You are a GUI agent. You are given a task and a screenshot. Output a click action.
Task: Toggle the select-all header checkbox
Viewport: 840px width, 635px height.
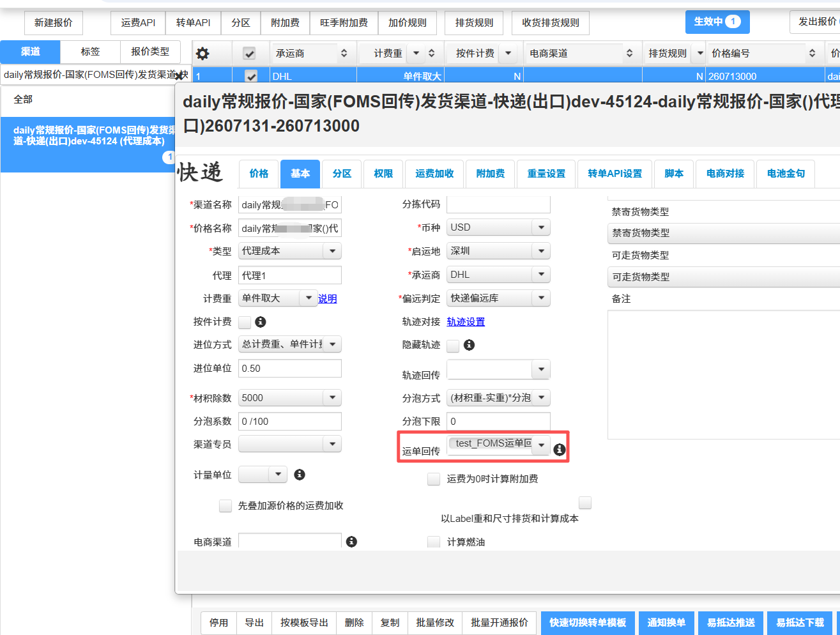tap(249, 54)
